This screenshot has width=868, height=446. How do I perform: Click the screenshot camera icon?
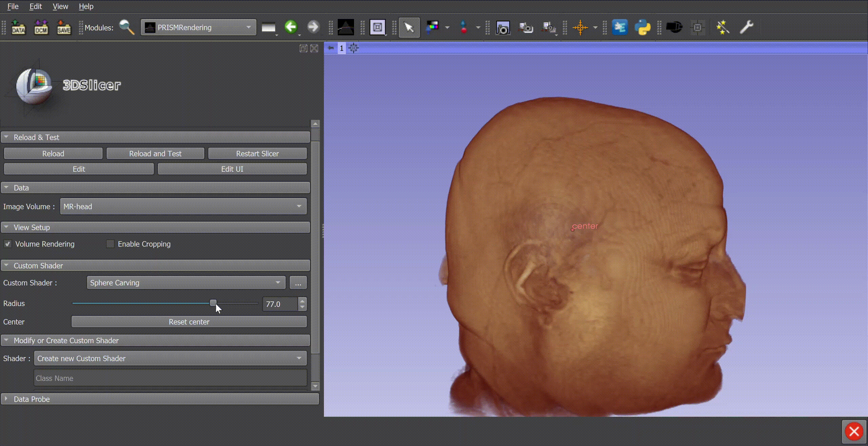[502, 28]
